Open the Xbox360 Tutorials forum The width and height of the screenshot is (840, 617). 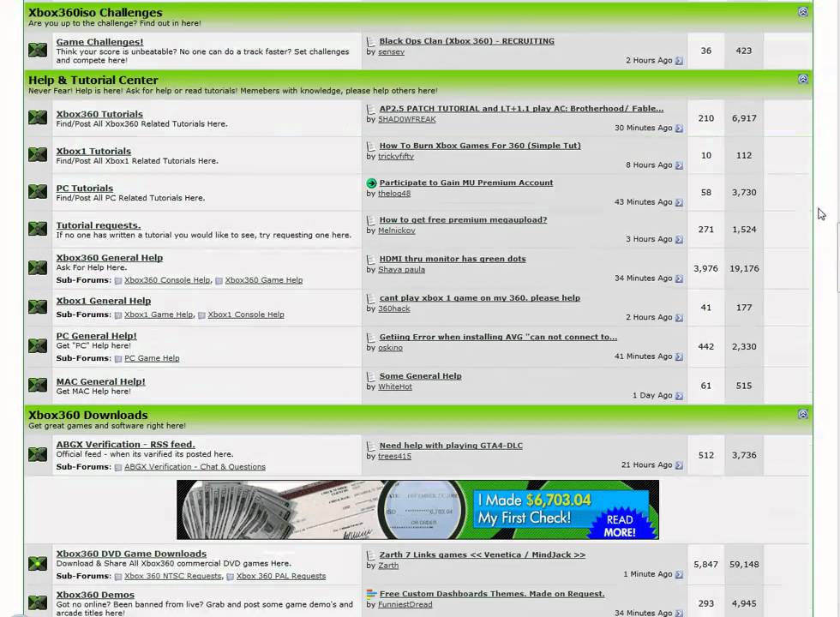(x=99, y=114)
